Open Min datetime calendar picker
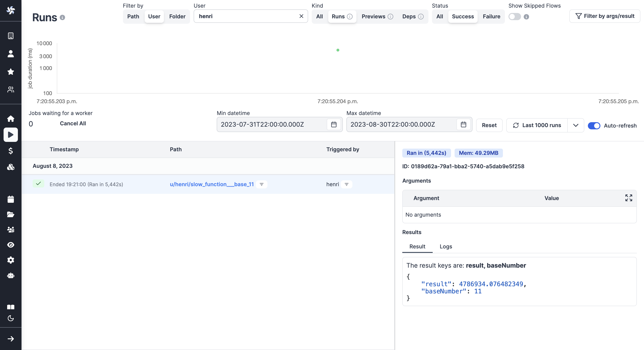The image size is (644, 350). pos(334,125)
